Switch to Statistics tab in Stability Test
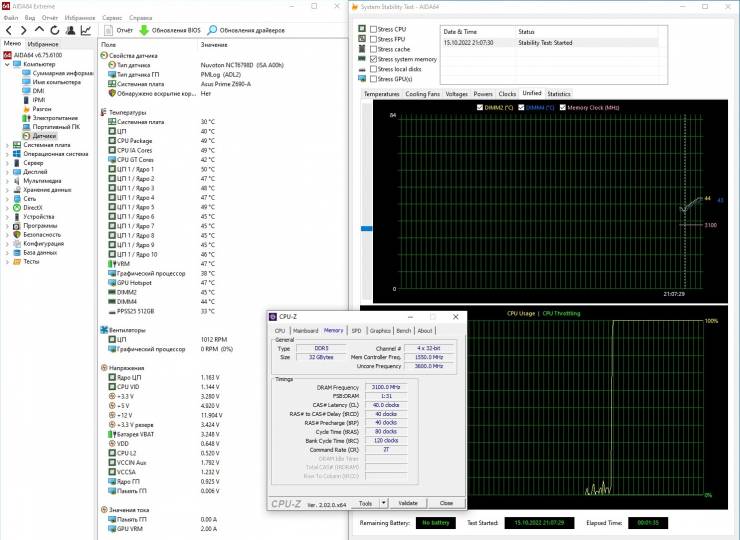The width and height of the screenshot is (740, 540). coord(559,94)
